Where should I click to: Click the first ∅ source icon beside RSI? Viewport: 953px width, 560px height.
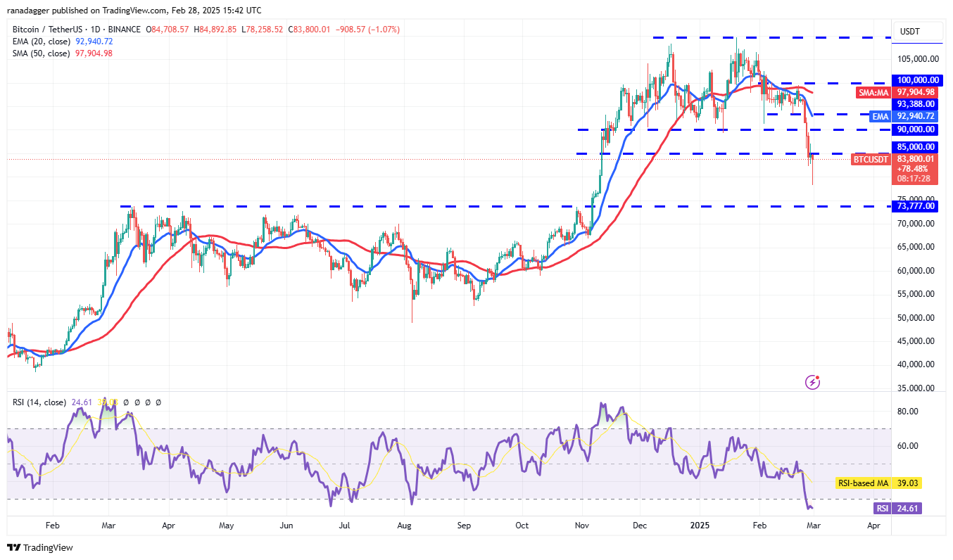click(x=126, y=402)
